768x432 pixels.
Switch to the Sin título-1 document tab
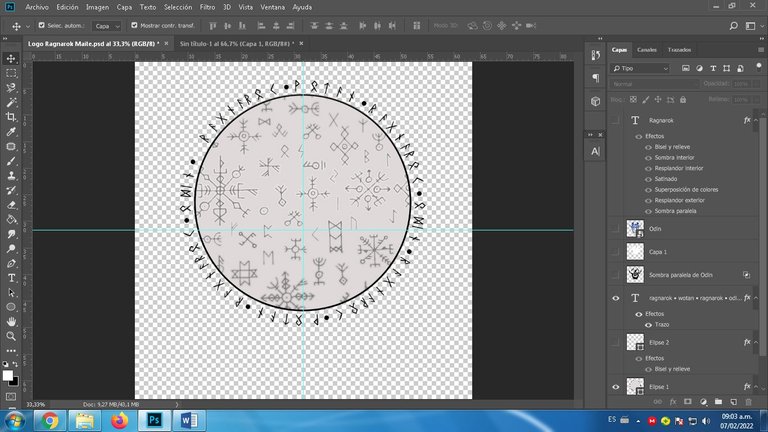(237, 44)
